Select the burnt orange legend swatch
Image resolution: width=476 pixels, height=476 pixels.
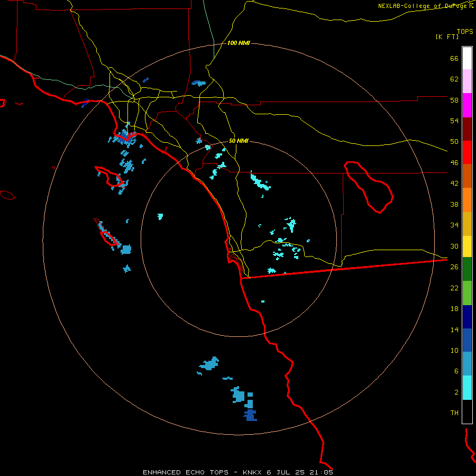467,176
